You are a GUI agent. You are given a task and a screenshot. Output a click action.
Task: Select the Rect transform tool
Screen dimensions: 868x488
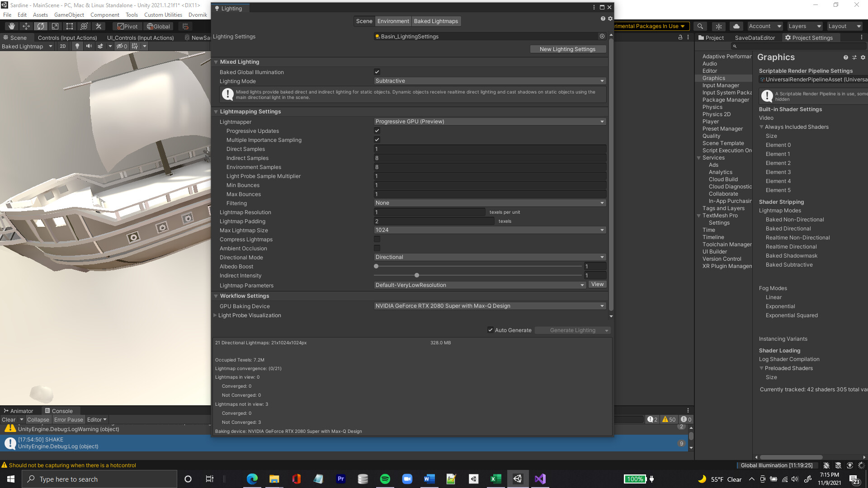(x=70, y=26)
